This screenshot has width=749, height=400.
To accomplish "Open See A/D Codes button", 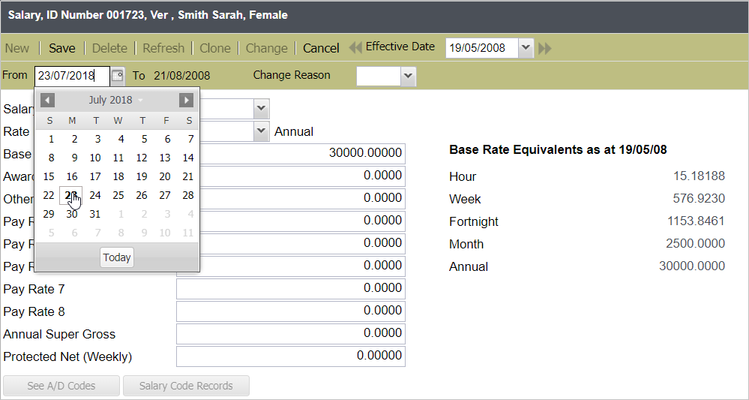I will (x=61, y=386).
